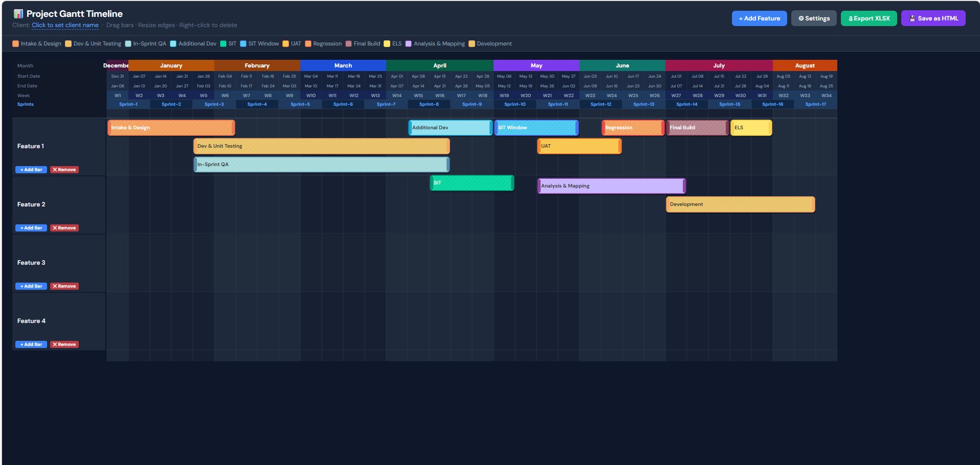Remove Feature 2 from the timeline
Viewport: 980px width, 465px height.
(x=64, y=228)
